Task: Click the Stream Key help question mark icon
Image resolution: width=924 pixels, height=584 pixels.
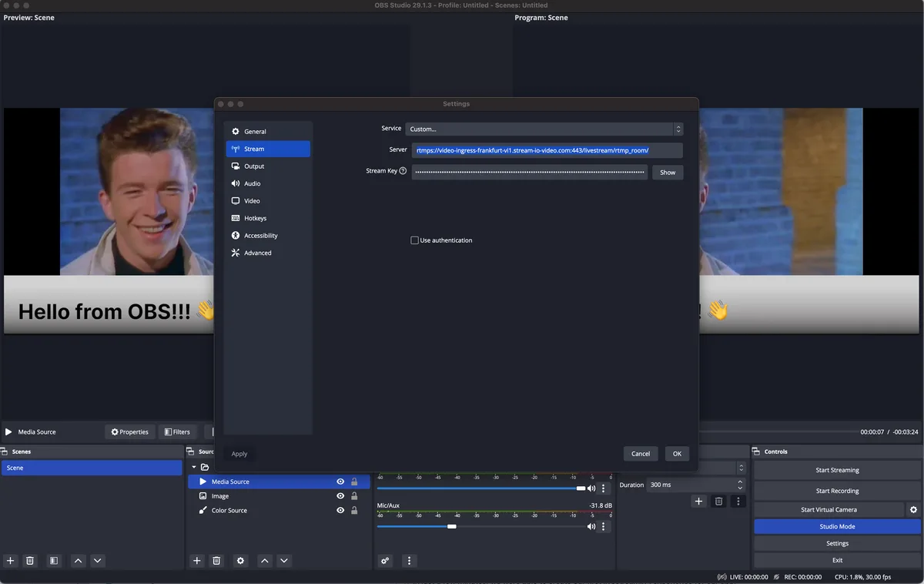Action: point(403,171)
